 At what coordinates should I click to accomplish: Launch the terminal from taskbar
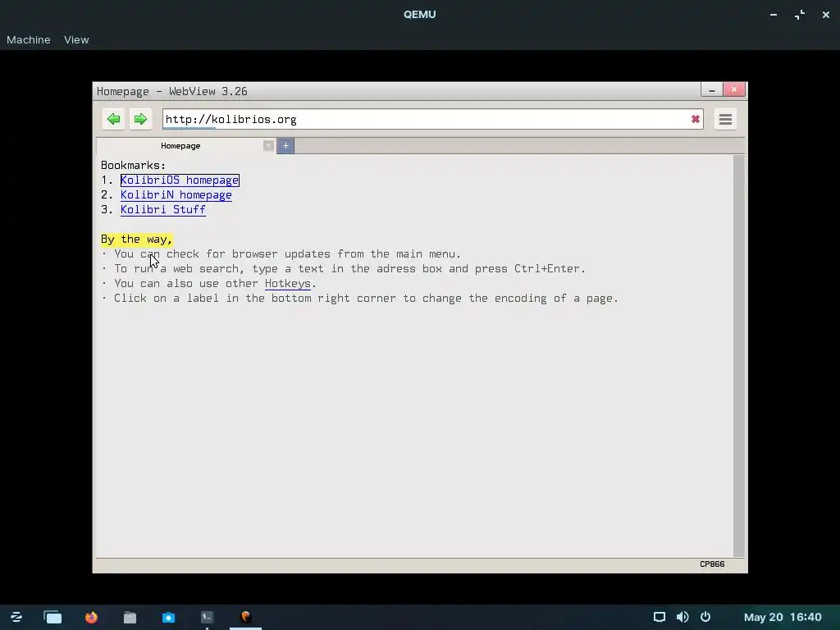(207, 617)
